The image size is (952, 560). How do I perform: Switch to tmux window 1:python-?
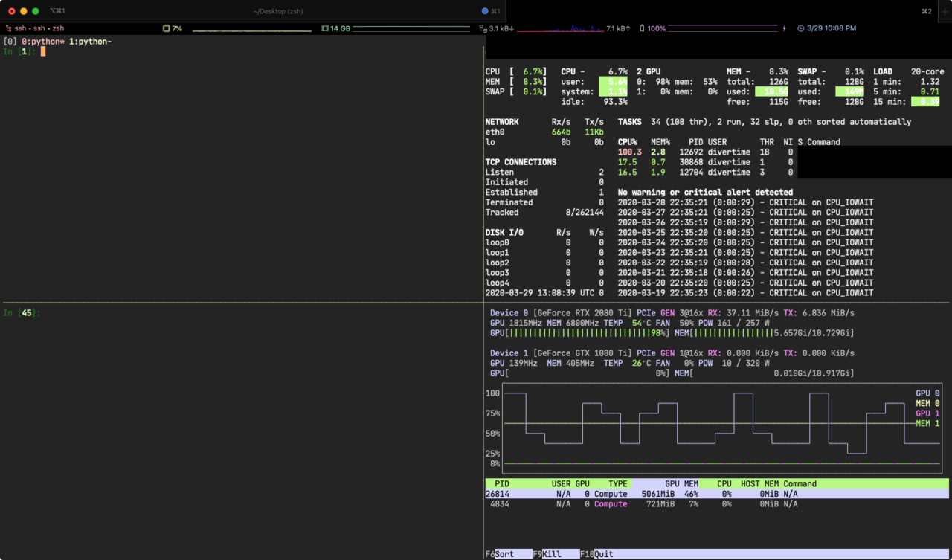pos(90,42)
